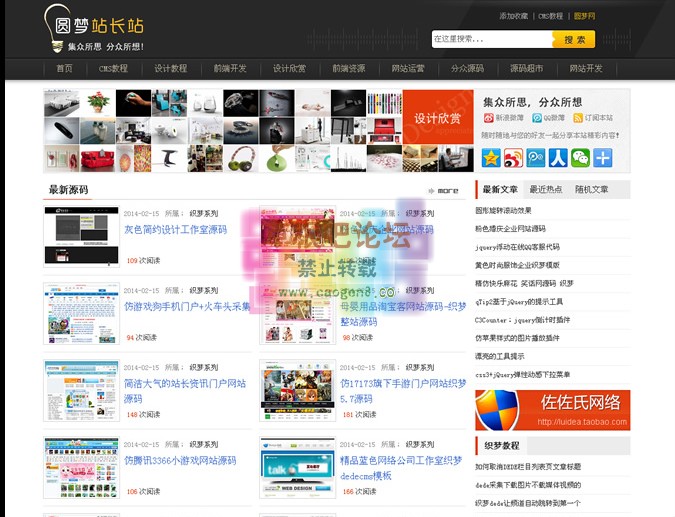Open 设计教程 navigation item
Image resolution: width=675 pixels, height=517 pixels.
click(x=171, y=68)
